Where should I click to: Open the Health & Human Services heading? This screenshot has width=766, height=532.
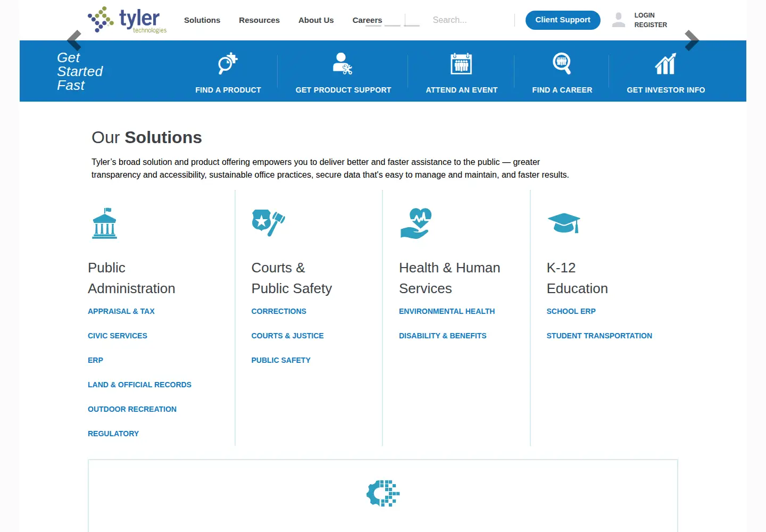point(449,278)
